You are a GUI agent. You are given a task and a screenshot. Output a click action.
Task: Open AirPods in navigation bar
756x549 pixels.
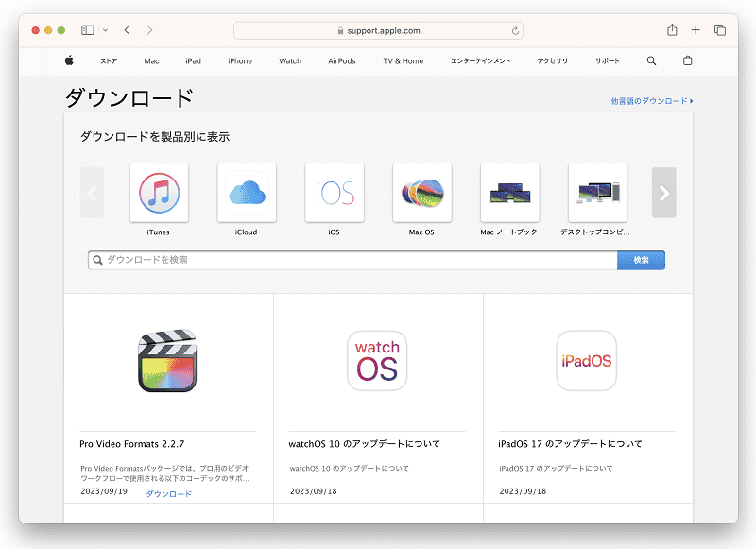[342, 61]
